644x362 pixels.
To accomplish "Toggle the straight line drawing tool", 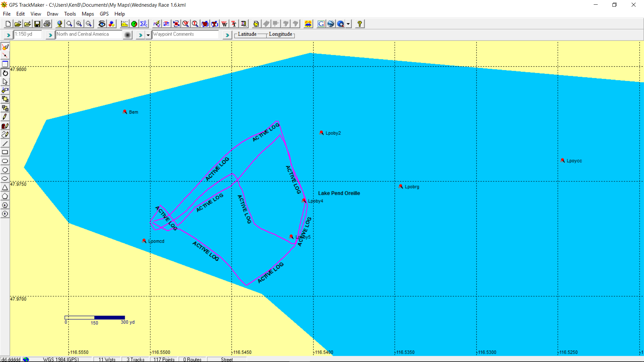I will point(5,143).
